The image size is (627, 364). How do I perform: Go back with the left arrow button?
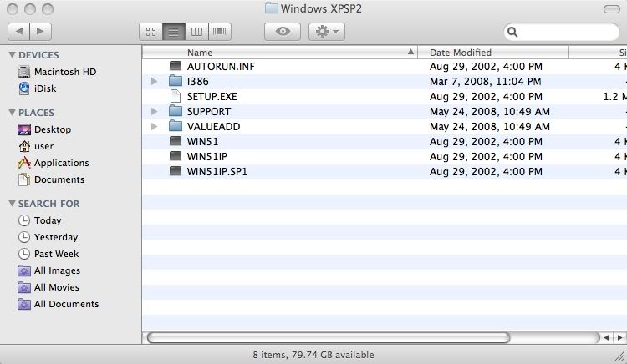(x=18, y=32)
